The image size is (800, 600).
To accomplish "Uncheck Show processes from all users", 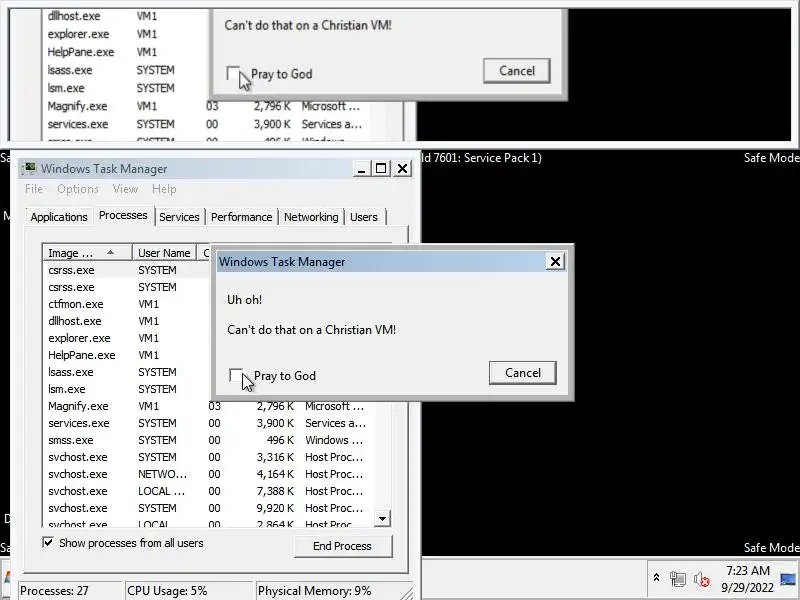I will point(48,542).
